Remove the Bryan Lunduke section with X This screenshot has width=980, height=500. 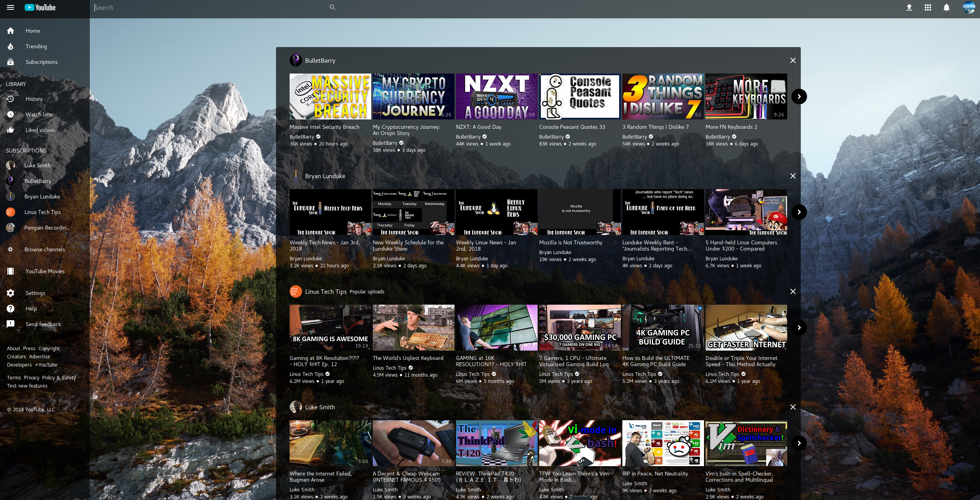[x=793, y=176]
